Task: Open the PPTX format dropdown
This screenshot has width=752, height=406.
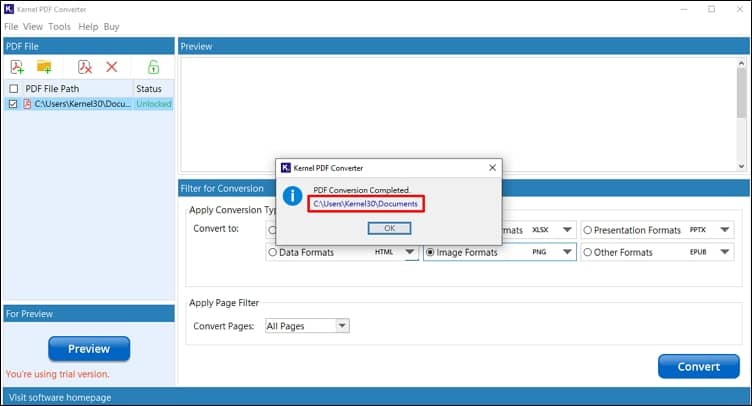Action: [x=725, y=230]
